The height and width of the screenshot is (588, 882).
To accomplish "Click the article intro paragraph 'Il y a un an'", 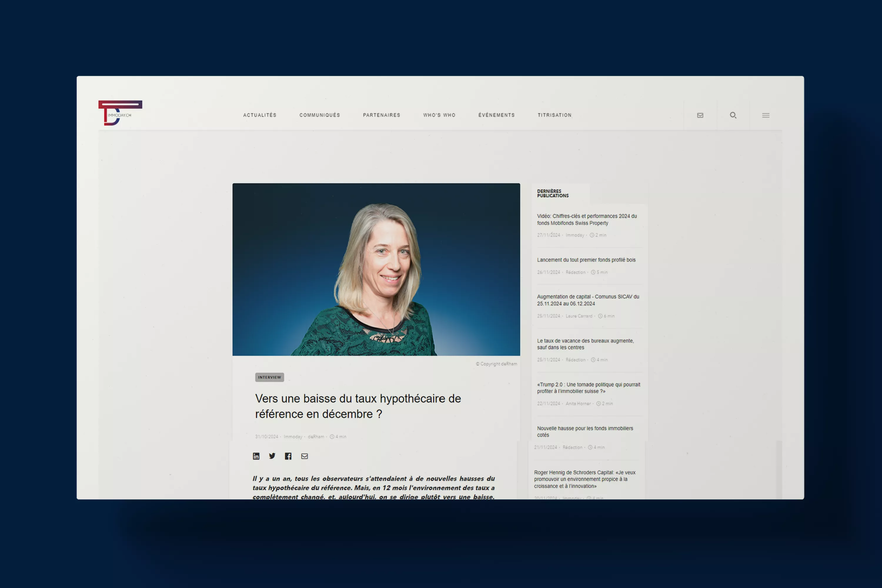I will [373, 487].
